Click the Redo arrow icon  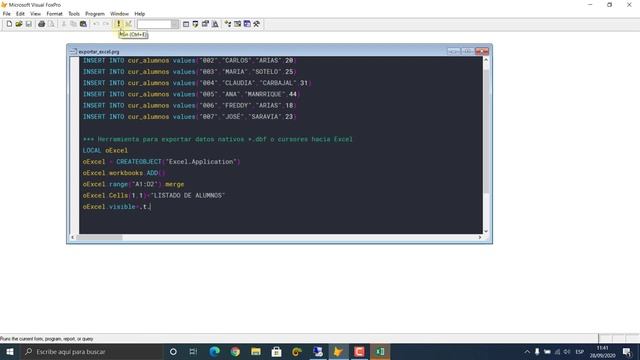(106, 24)
